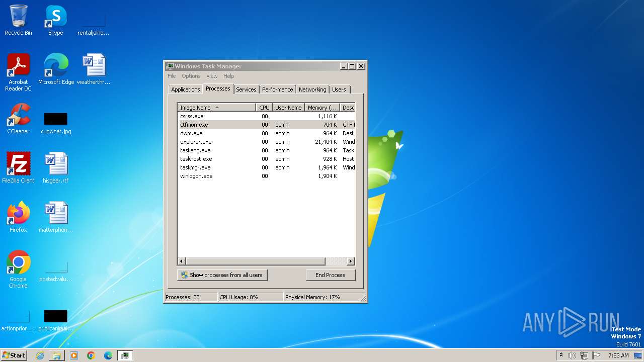This screenshot has height=362, width=644.
Task: Open Edge from the taskbar
Action: [108, 355]
